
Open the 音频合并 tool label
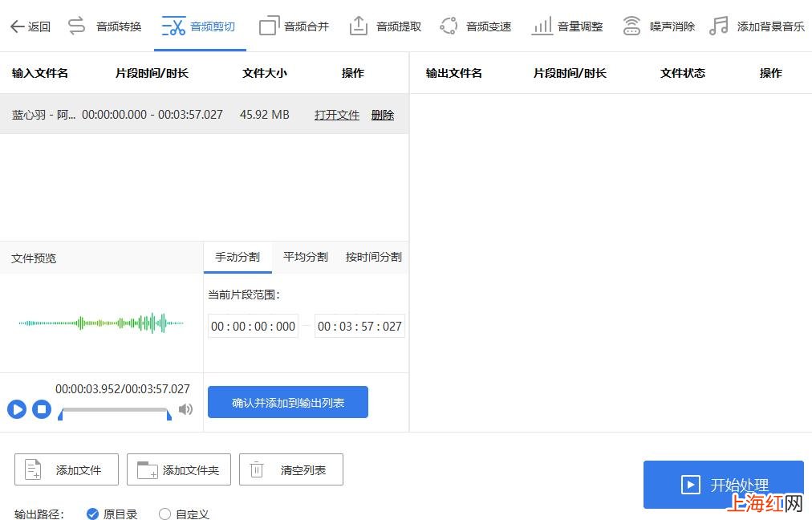307,26
